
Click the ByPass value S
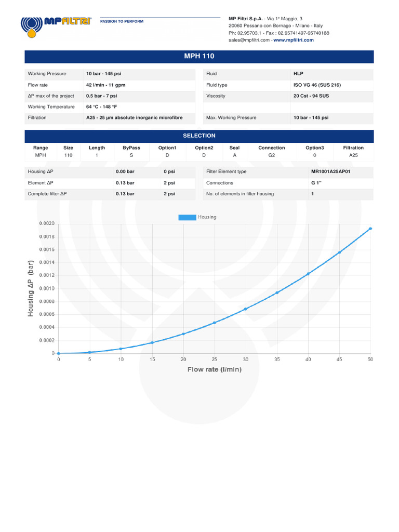(131, 155)
